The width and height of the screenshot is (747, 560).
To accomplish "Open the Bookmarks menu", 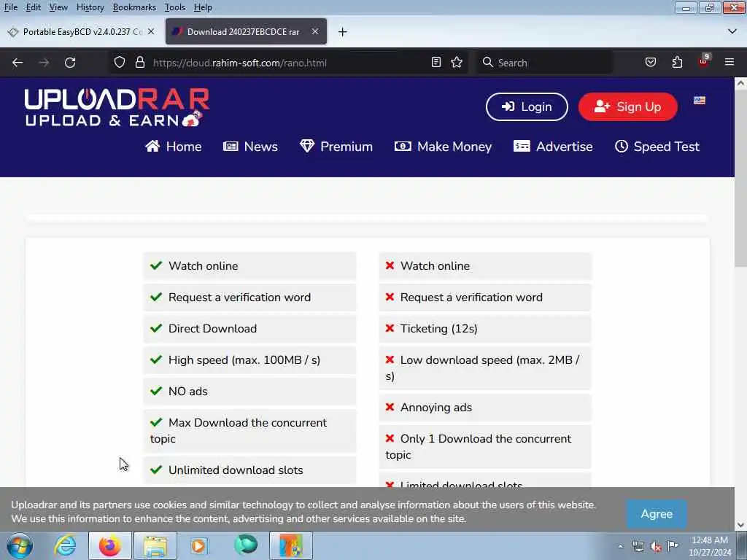I will (134, 7).
